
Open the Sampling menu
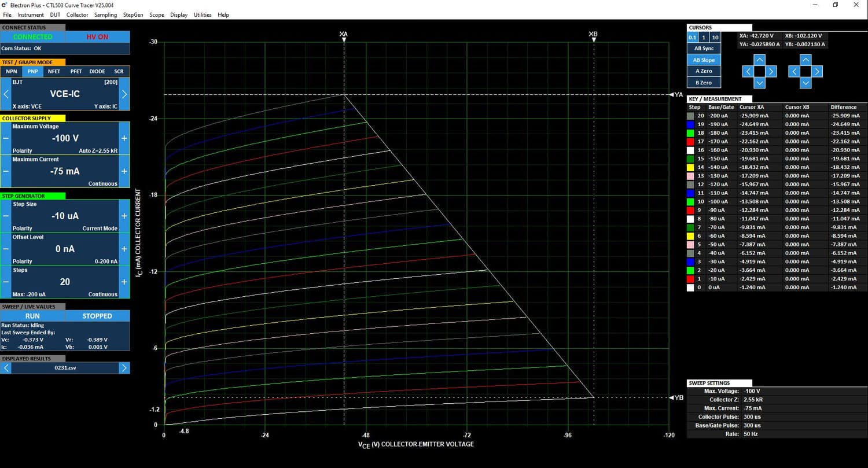coord(105,14)
